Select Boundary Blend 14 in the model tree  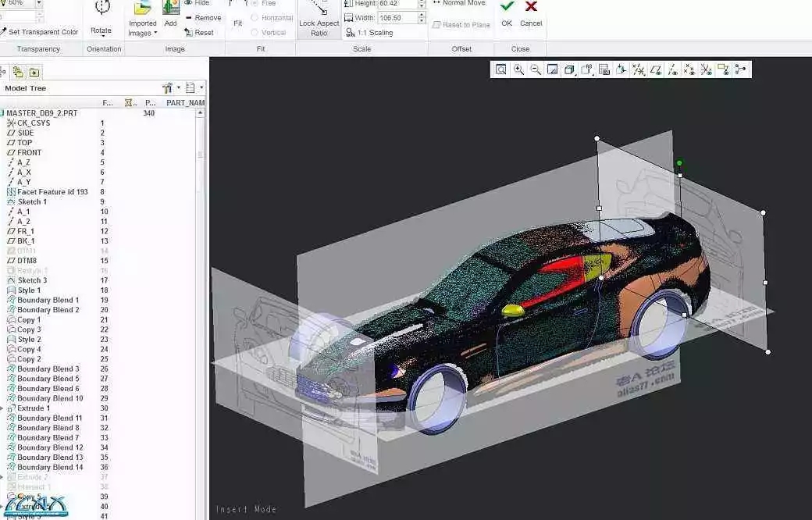[x=49, y=467]
